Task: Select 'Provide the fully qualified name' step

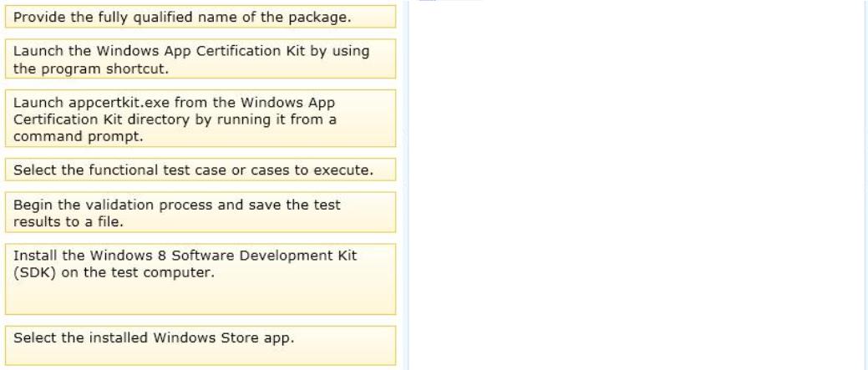Action: pos(201,17)
